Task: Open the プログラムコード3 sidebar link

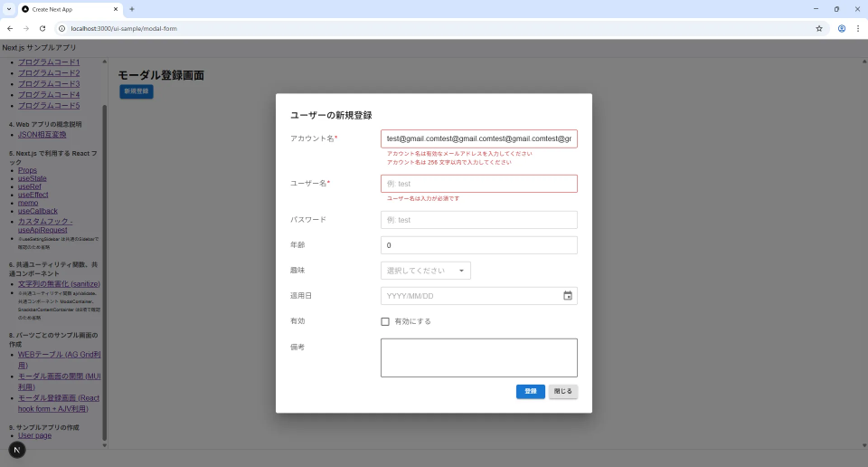Action: (49, 83)
